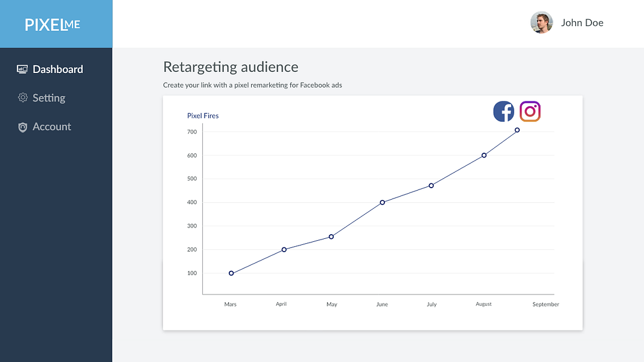644x362 pixels.
Task: Click the "April" axis label
Action: [281, 304]
